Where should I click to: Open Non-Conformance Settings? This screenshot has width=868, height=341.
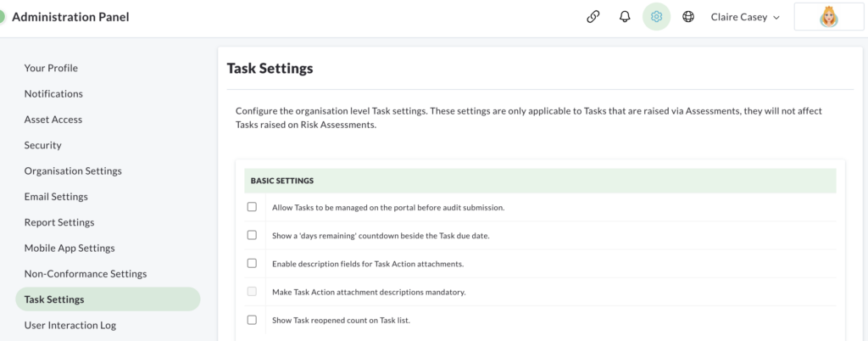click(x=86, y=273)
